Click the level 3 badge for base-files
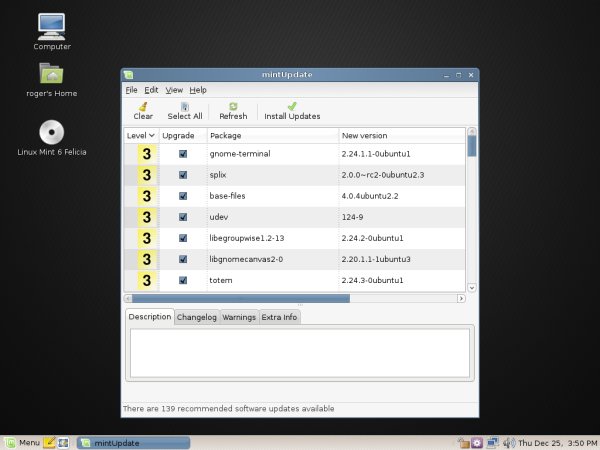Image resolution: width=600 pixels, height=450 pixels. pyautogui.click(x=147, y=196)
